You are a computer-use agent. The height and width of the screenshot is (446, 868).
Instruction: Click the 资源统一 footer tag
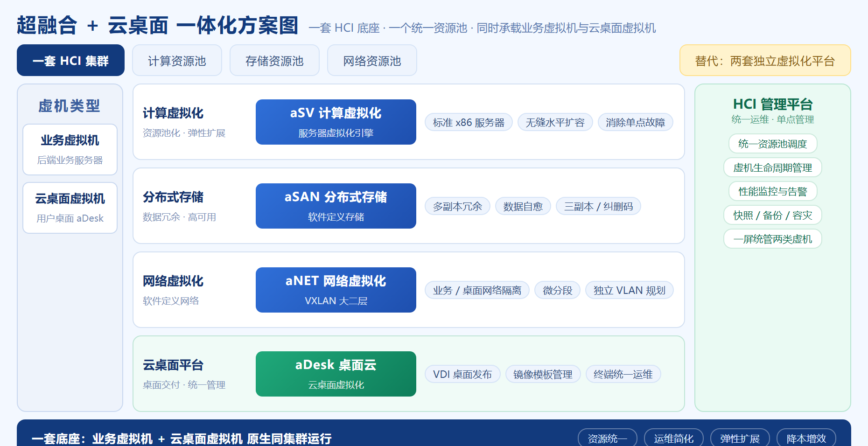pyautogui.click(x=608, y=438)
